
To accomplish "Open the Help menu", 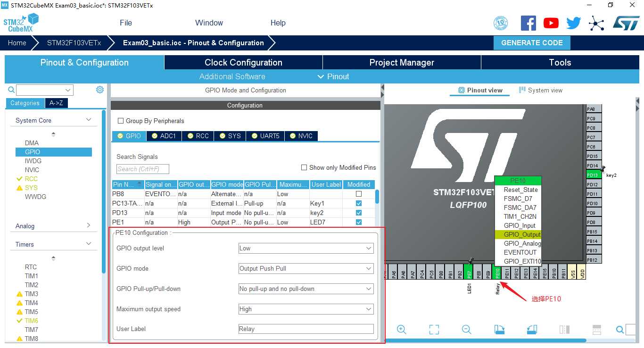I will click(278, 23).
